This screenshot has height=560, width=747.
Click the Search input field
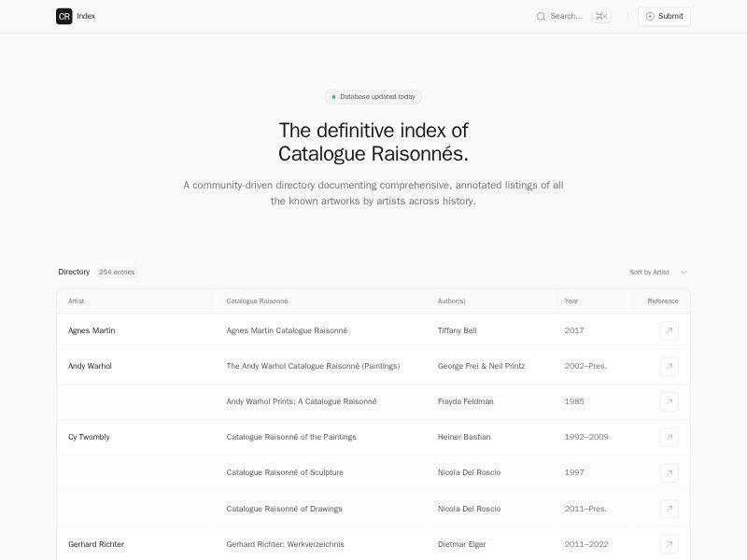(x=567, y=16)
